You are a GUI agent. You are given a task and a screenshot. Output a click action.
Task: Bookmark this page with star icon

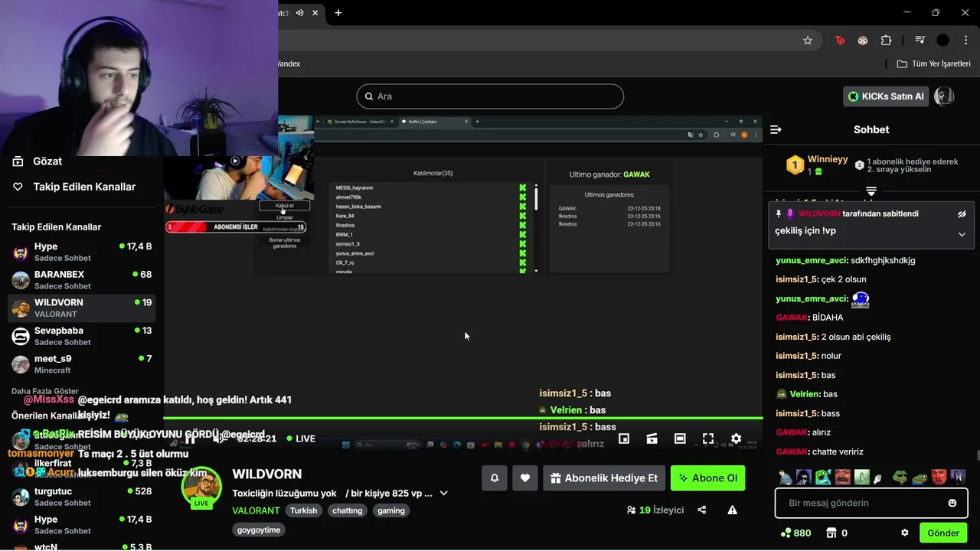pos(808,41)
